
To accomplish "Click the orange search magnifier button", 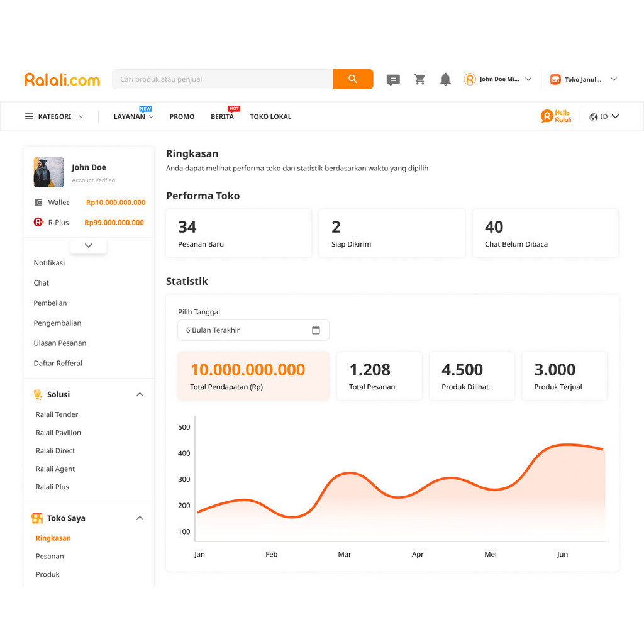I will 353,79.
